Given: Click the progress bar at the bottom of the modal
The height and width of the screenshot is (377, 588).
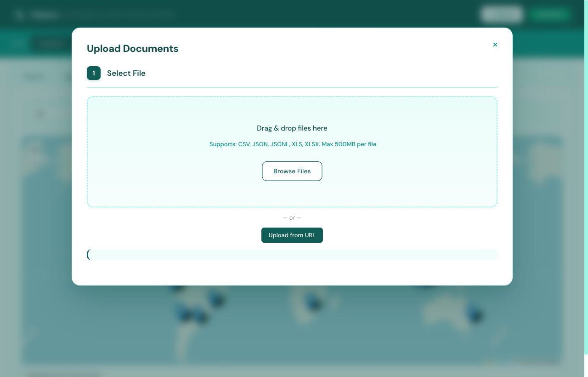Looking at the screenshot, I should click(x=292, y=254).
